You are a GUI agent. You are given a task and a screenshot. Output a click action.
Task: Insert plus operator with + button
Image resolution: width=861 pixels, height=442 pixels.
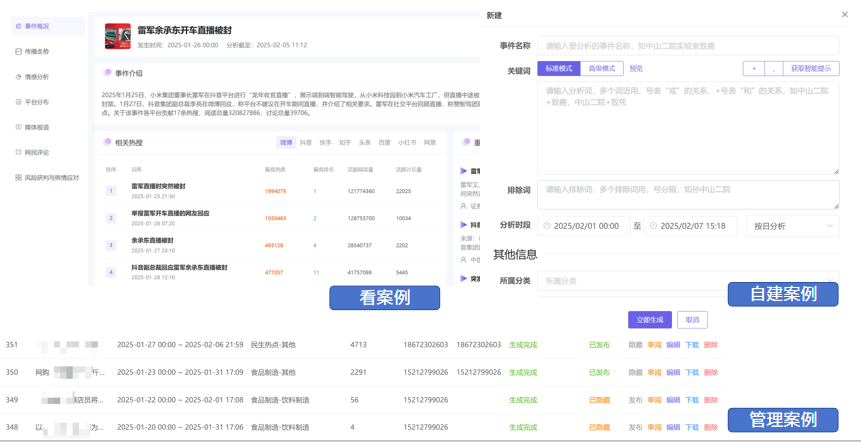754,69
